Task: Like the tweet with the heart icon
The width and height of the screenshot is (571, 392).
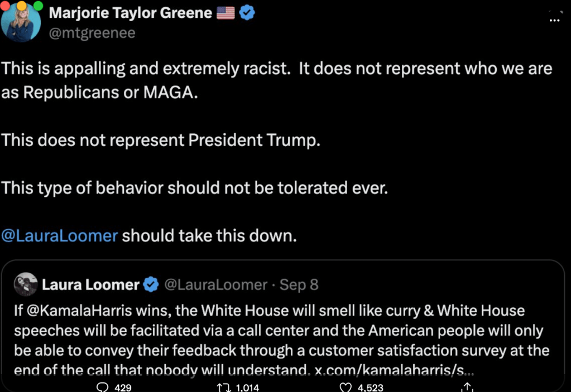Action: pyautogui.click(x=346, y=387)
